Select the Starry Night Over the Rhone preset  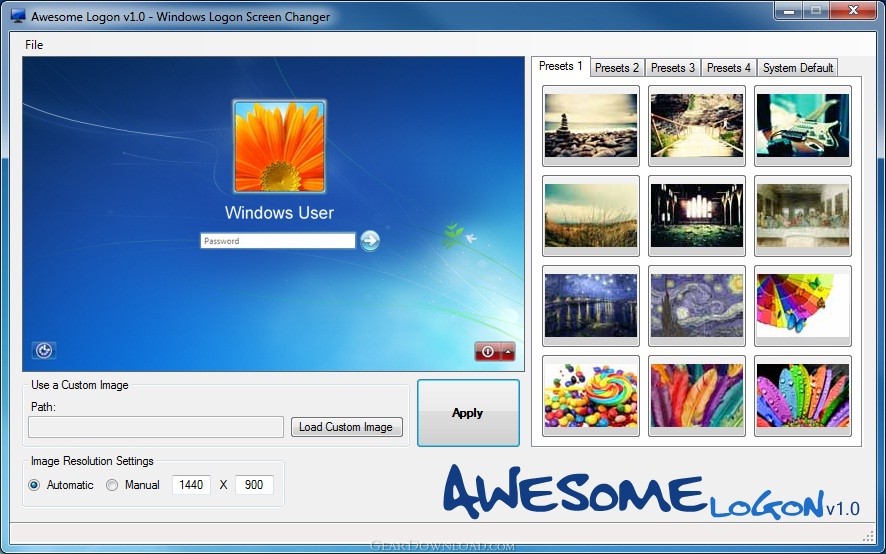(x=591, y=306)
